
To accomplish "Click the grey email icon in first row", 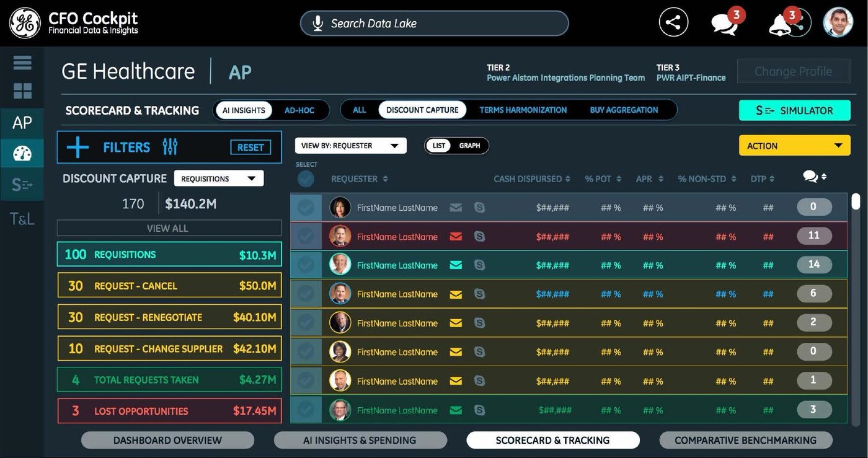I will 456,208.
